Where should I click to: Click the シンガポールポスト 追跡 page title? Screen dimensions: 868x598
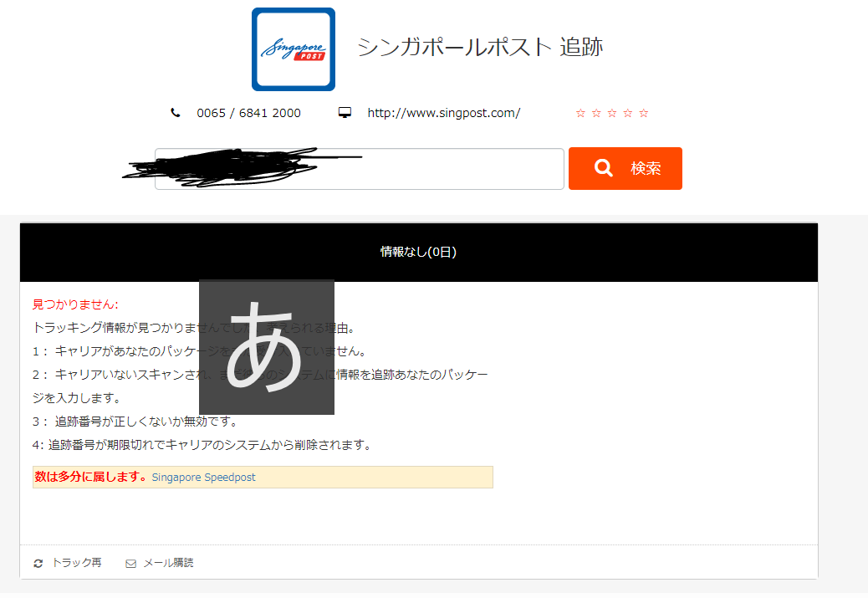479,47
